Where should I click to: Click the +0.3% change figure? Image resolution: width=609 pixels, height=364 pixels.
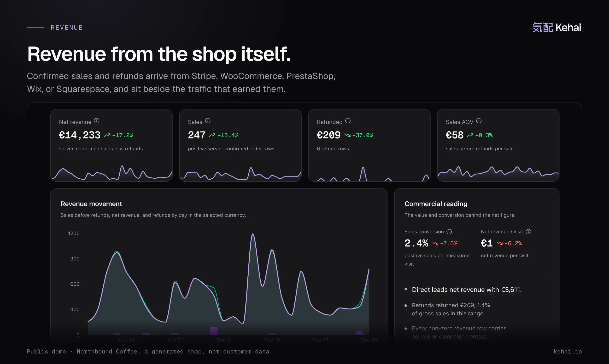[x=484, y=135]
